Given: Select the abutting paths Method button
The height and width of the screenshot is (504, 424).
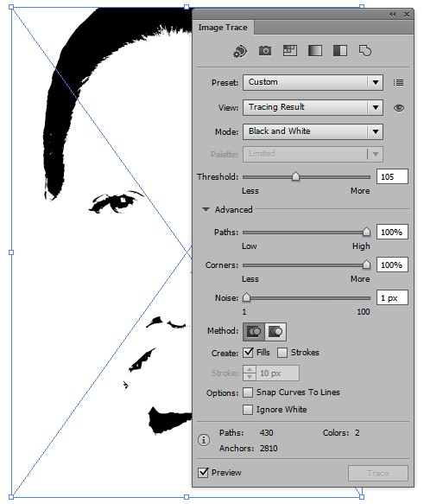Looking at the screenshot, I should pos(254,332).
